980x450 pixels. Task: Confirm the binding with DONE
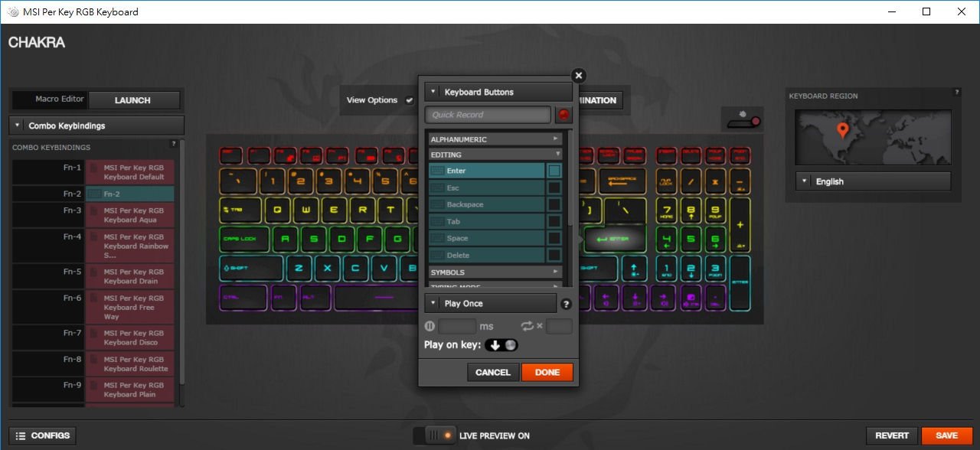click(547, 373)
